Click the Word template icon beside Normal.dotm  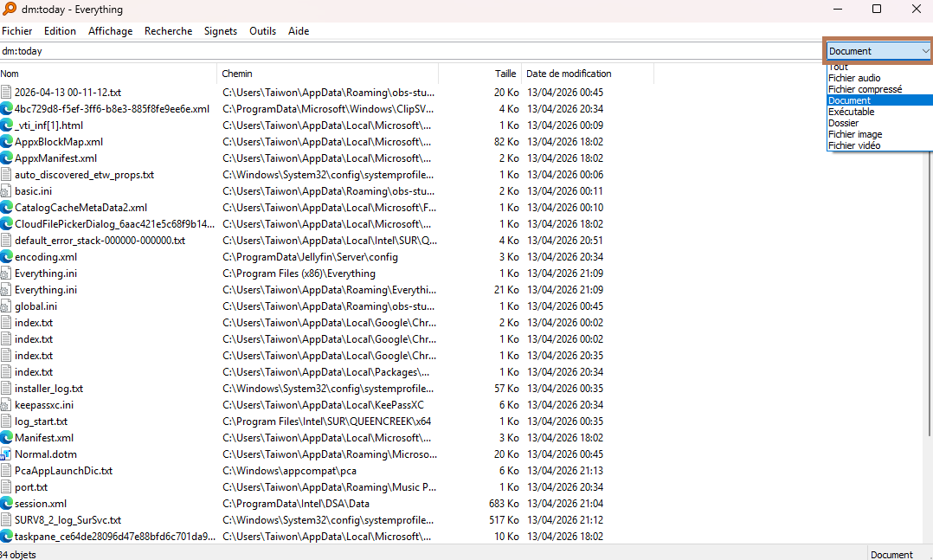coord(7,454)
